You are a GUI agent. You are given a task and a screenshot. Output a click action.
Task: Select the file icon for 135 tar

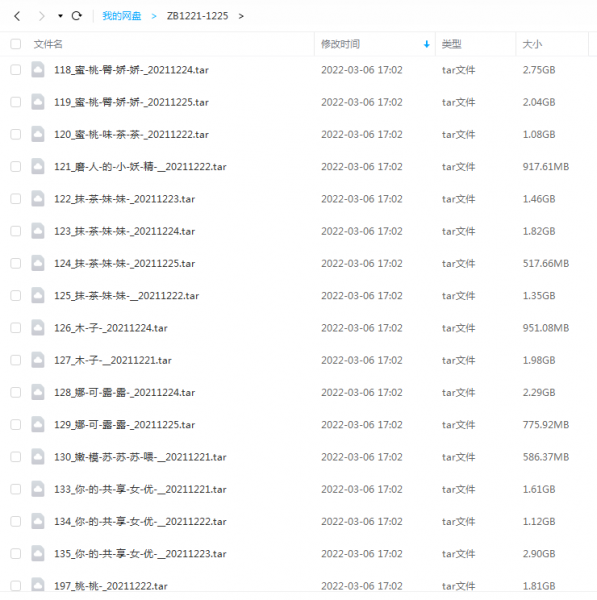click(x=38, y=554)
